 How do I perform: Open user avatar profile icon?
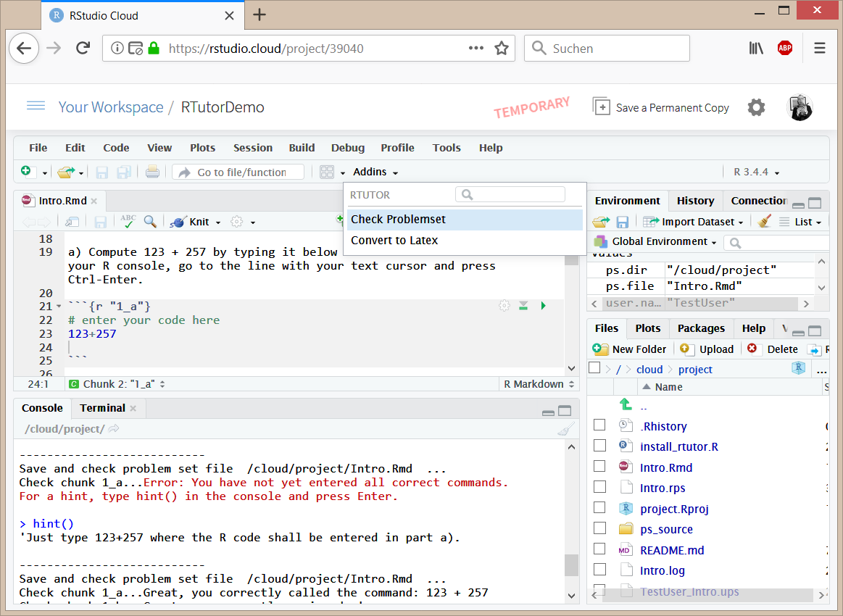[800, 107]
